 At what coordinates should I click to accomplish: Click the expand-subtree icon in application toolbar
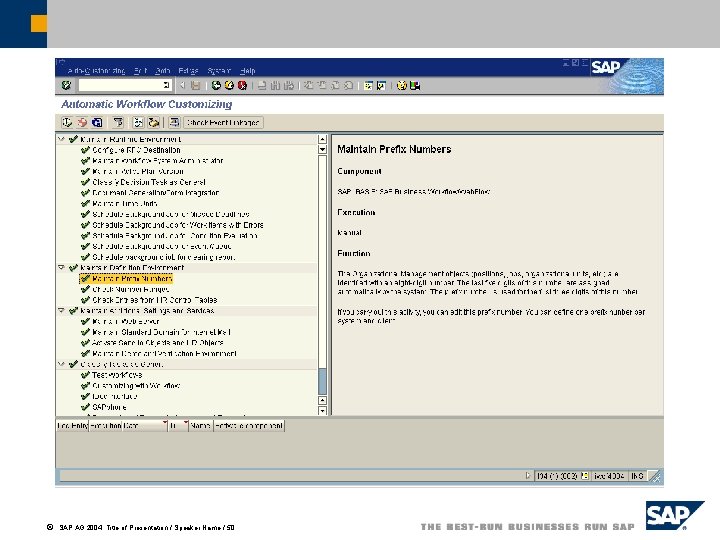pos(138,122)
